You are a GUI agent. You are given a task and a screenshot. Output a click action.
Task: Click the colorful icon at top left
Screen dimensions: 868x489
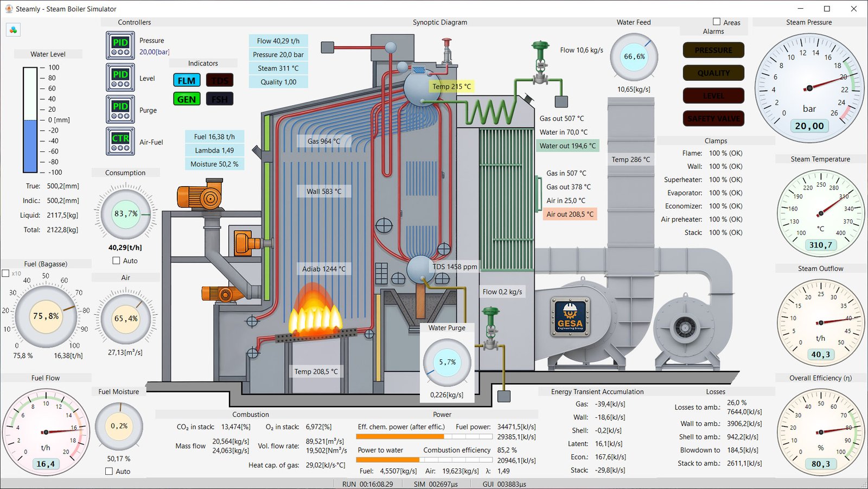point(14,30)
